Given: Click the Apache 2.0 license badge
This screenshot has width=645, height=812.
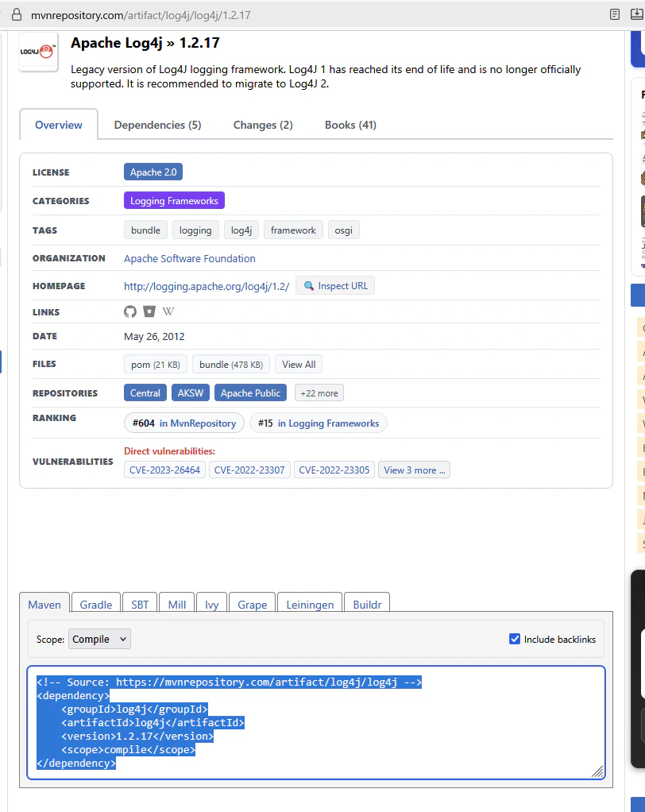Looking at the screenshot, I should point(153,172).
